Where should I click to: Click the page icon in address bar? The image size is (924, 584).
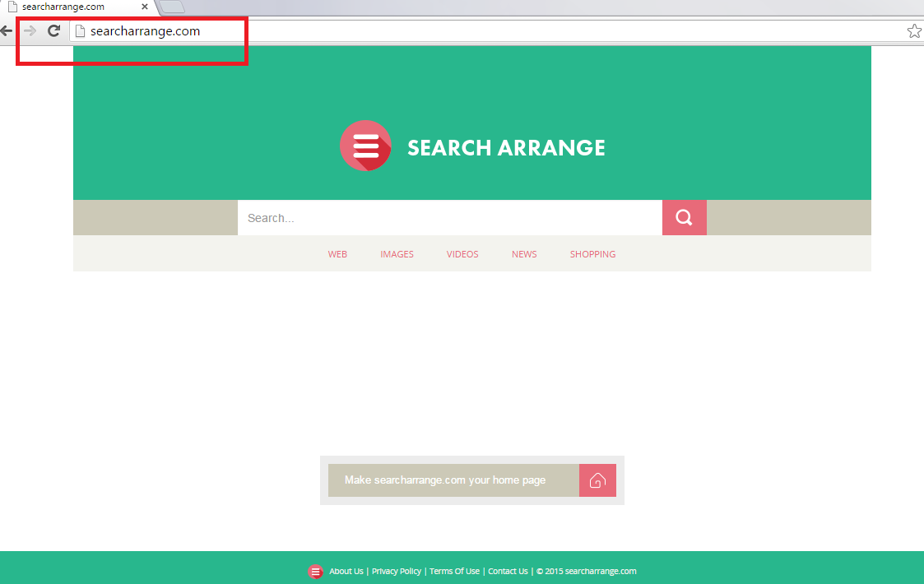click(x=80, y=31)
